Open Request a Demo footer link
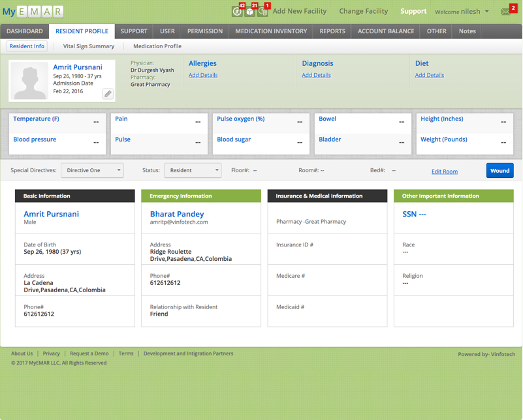523x420 pixels. pyautogui.click(x=89, y=353)
